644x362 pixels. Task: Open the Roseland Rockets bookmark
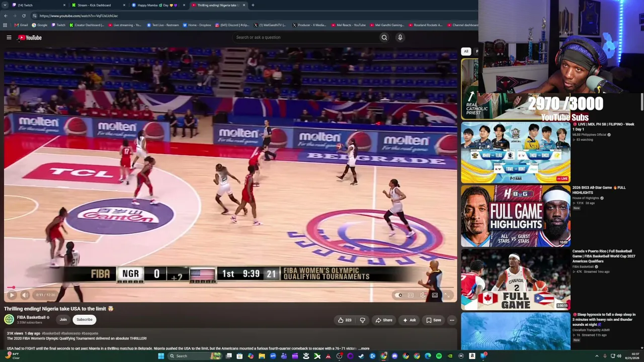coord(425,25)
